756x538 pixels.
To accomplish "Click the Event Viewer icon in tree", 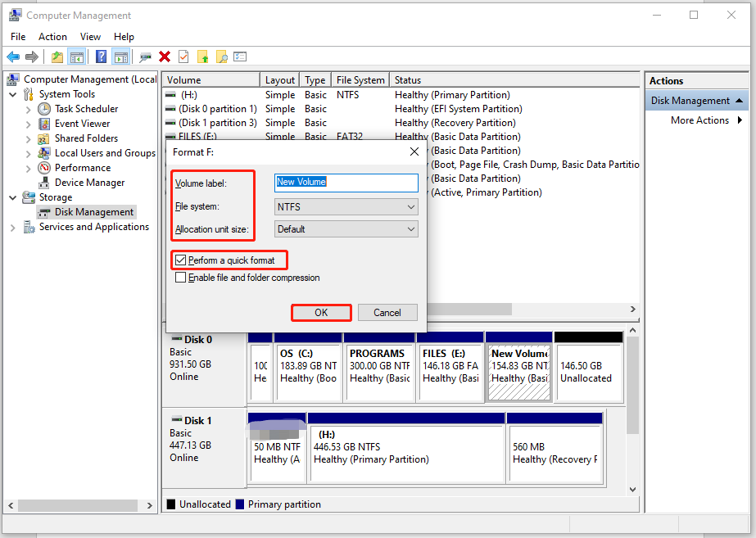I will pos(44,124).
